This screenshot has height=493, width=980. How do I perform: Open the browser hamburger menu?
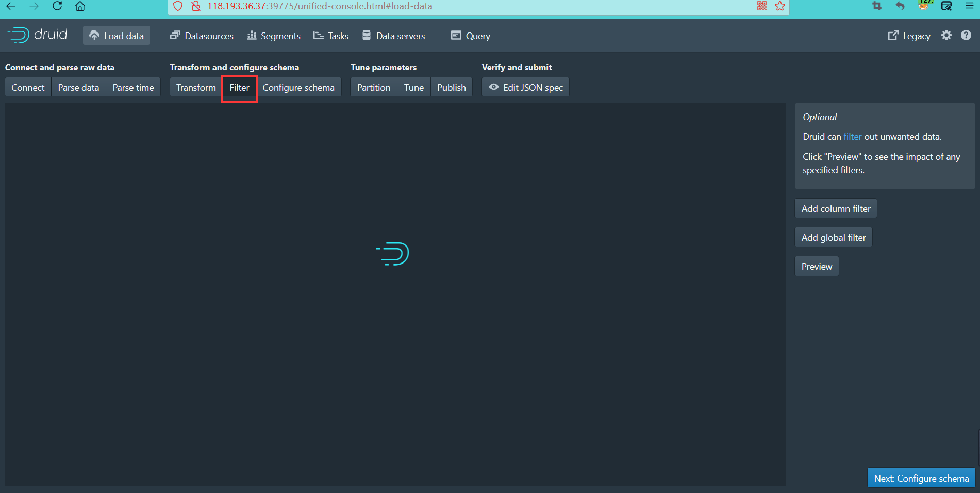(970, 6)
